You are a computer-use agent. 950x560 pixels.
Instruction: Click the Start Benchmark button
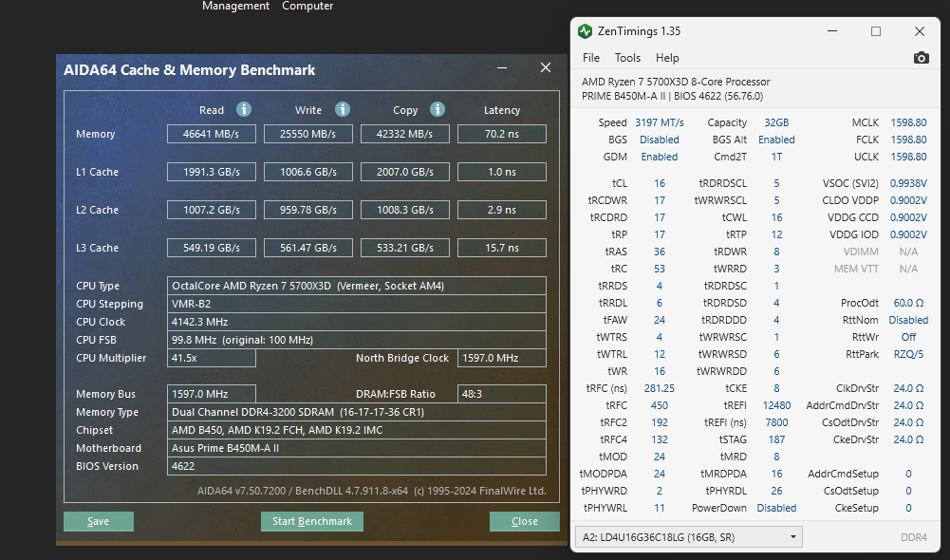[312, 521]
